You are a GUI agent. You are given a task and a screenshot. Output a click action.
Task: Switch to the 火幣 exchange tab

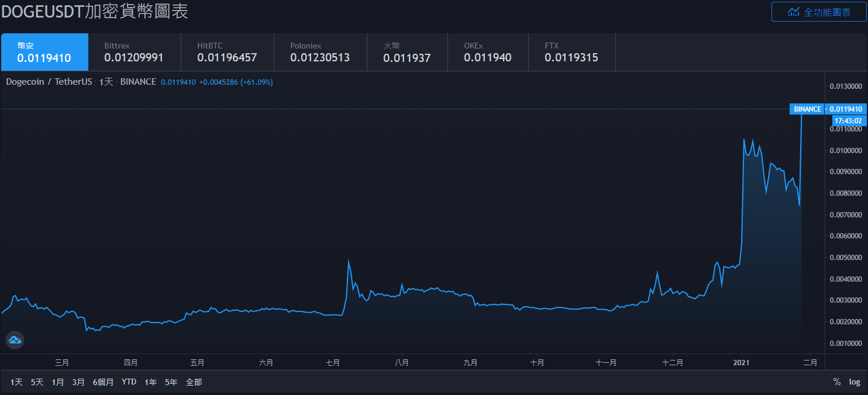pos(407,52)
